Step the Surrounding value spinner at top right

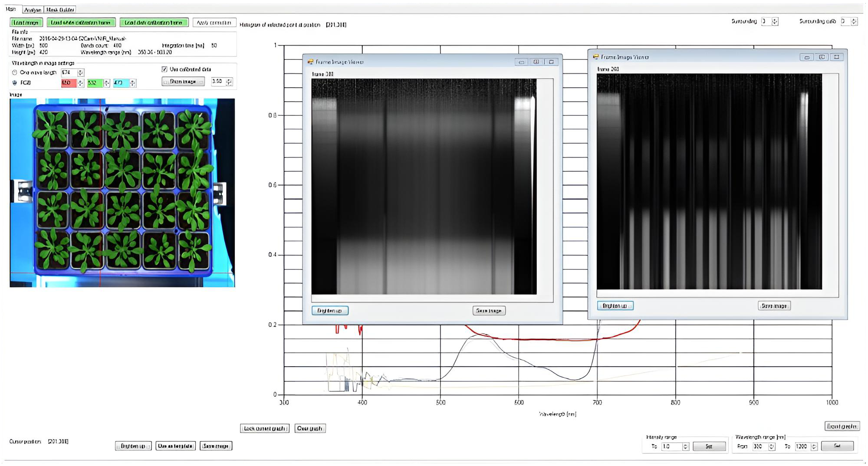[x=776, y=21]
